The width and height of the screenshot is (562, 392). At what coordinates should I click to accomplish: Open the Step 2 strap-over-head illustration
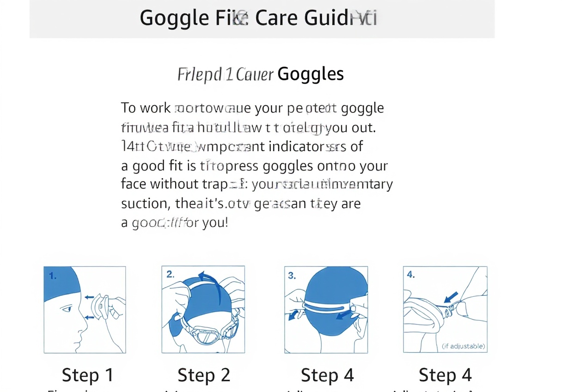point(203,309)
